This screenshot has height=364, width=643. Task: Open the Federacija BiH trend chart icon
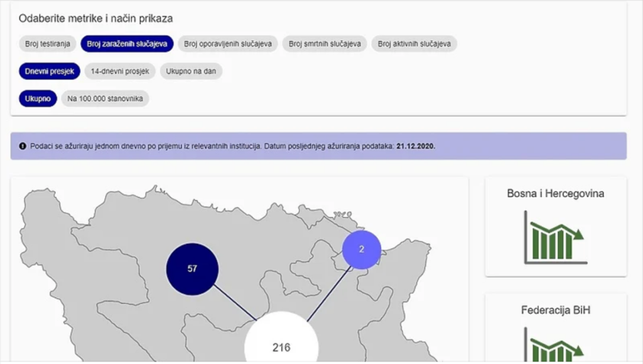[554, 345]
